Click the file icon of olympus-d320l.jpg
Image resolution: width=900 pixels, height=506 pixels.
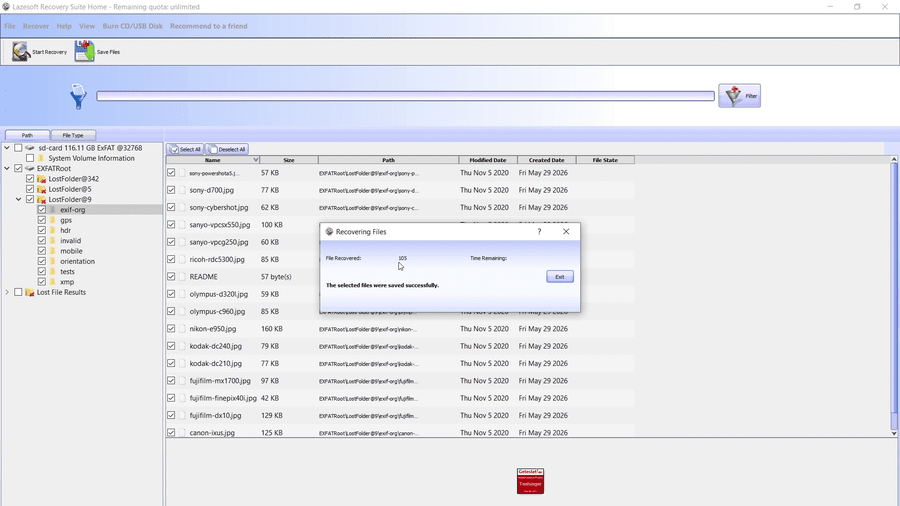183,294
